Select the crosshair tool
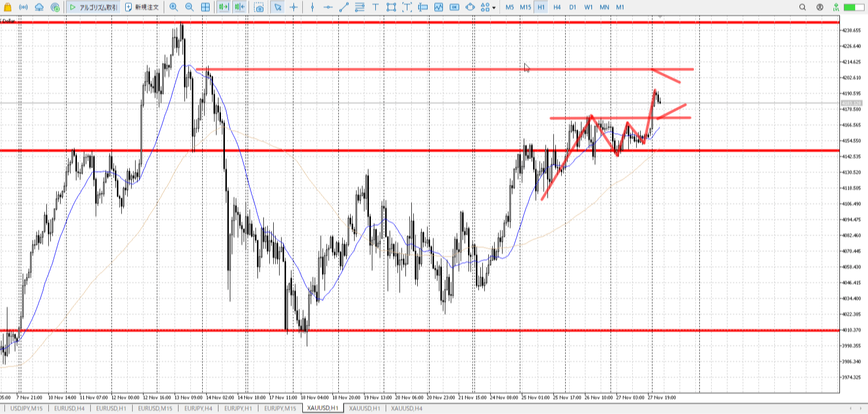The height and width of the screenshot is (414, 868). pyautogui.click(x=294, y=7)
